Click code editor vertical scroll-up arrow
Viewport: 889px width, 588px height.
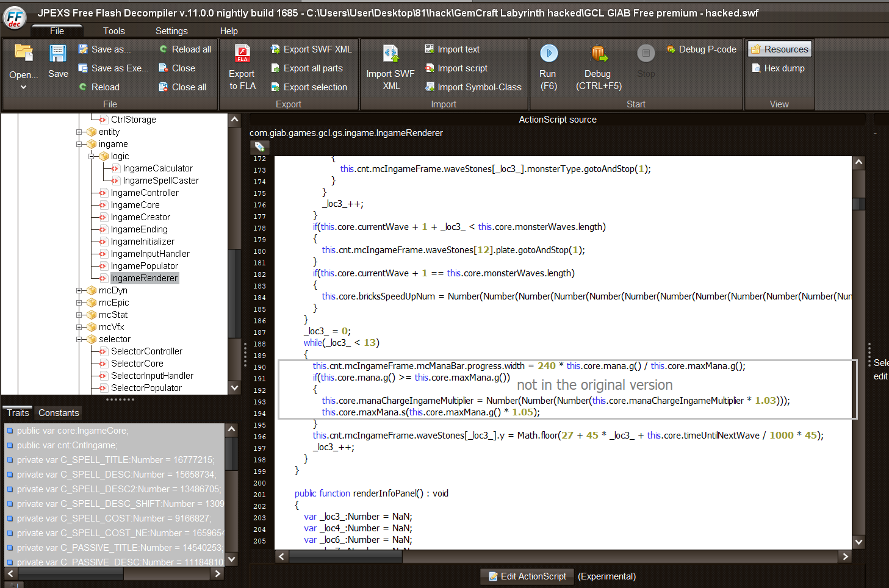(858, 162)
